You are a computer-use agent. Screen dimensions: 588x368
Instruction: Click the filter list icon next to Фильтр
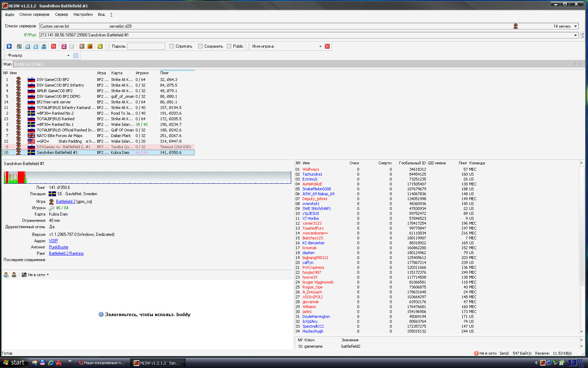pyautogui.click(x=76, y=55)
